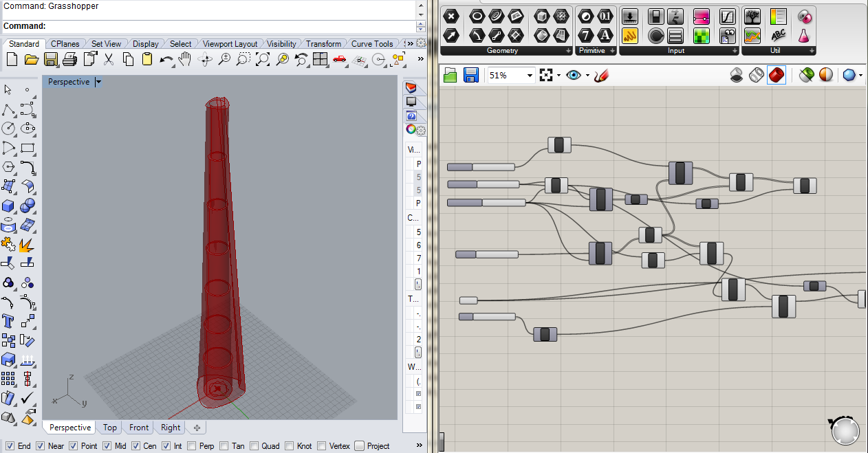Viewport: 868px width, 453px height.
Task: Enable the Knot osnap checkbox
Action: click(x=290, y=446)
